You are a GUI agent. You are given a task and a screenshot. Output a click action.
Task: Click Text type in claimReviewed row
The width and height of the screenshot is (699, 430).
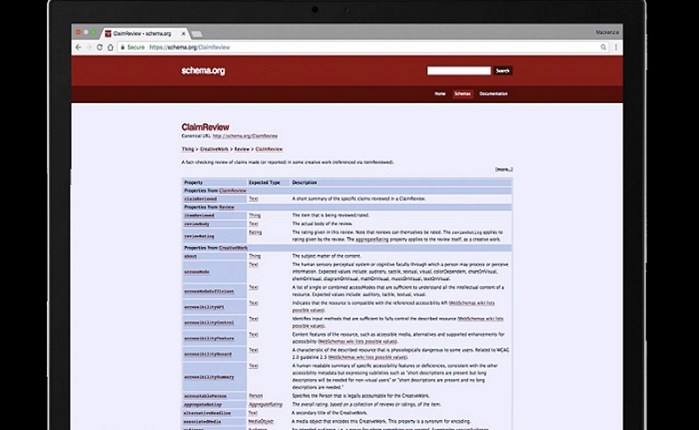tap(253, 199)
